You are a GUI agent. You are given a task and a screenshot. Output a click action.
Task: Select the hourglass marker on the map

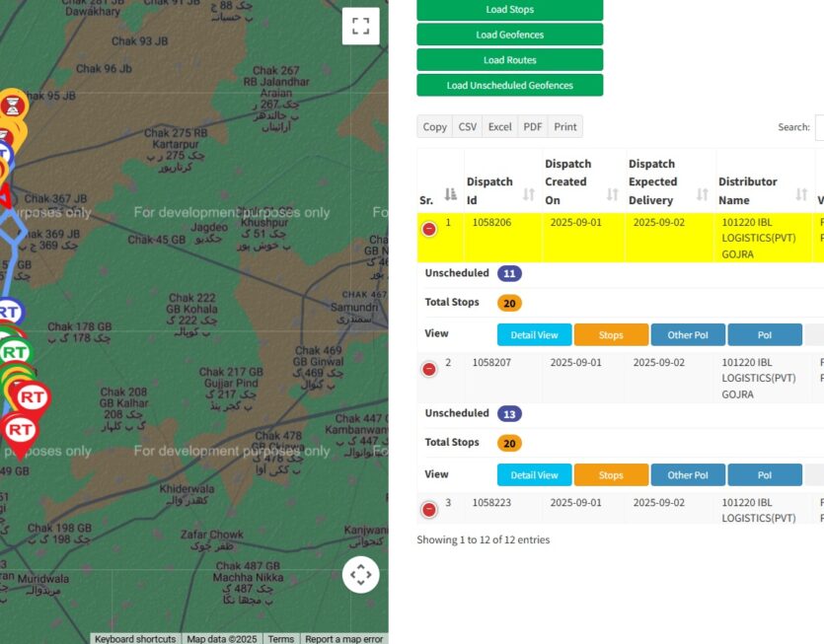pos(12,104)
